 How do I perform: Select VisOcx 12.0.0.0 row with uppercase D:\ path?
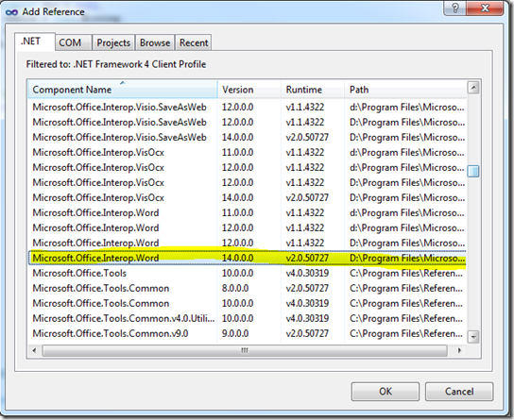click(x=248, y=183)
